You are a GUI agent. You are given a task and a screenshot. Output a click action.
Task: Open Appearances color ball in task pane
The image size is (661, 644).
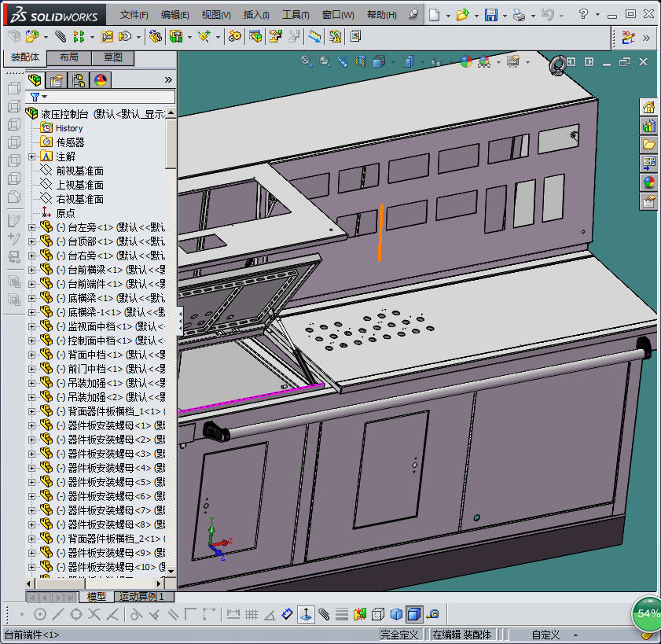pos(648,182)
